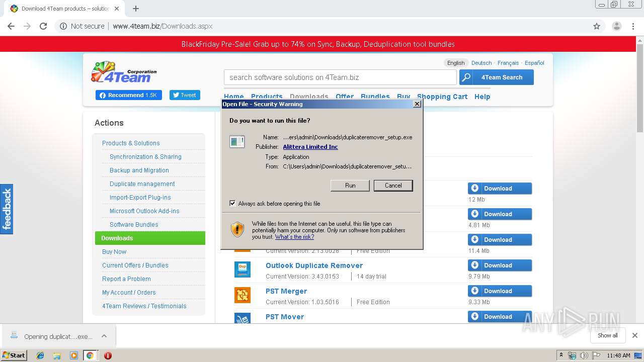Image resolution: width=644 pixels, height=362 pixels.
Task: Click the volume icon in system tray
Action: click(584, 355)
